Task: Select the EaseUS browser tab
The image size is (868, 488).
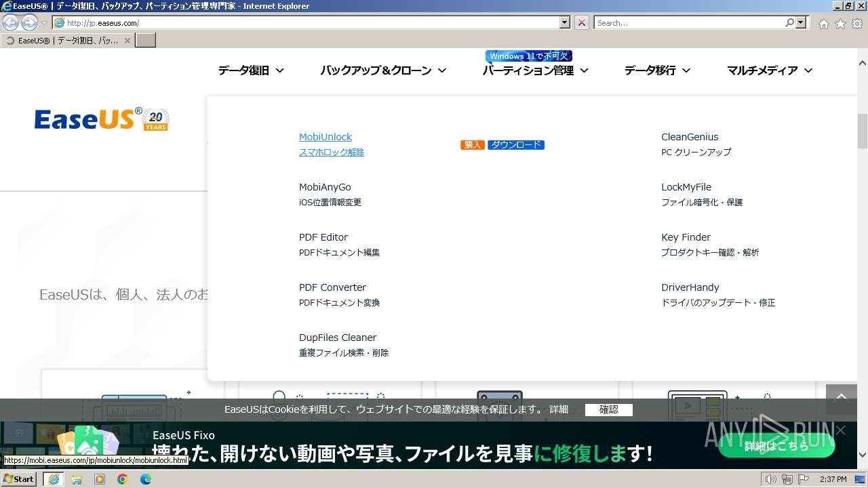Action: [x=67, y=40]
